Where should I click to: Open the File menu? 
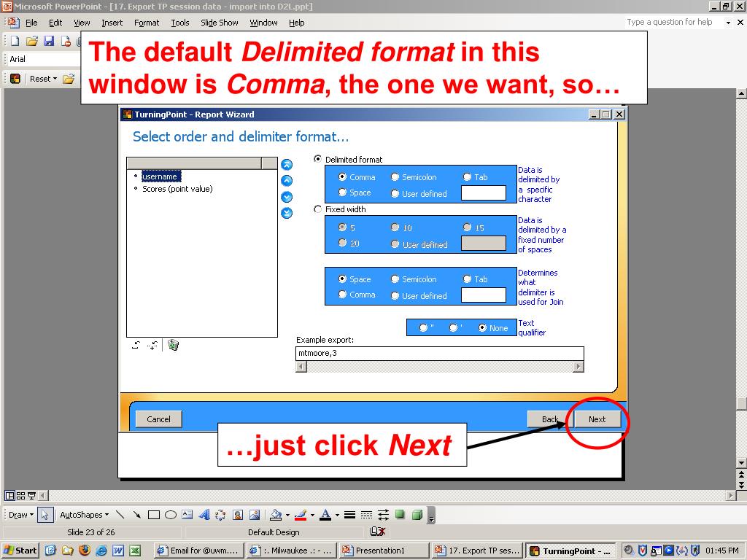pyautogui.click(x=31, y=23)
